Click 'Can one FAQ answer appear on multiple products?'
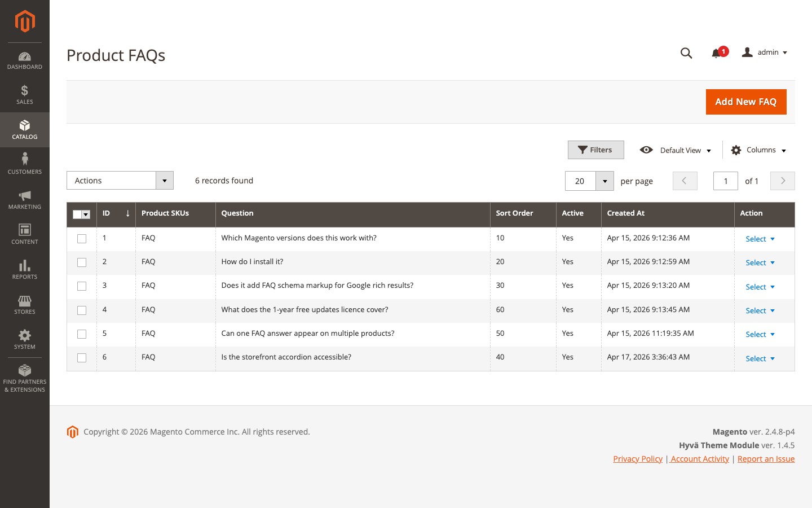The image size is (812, 508). (308, 334)
